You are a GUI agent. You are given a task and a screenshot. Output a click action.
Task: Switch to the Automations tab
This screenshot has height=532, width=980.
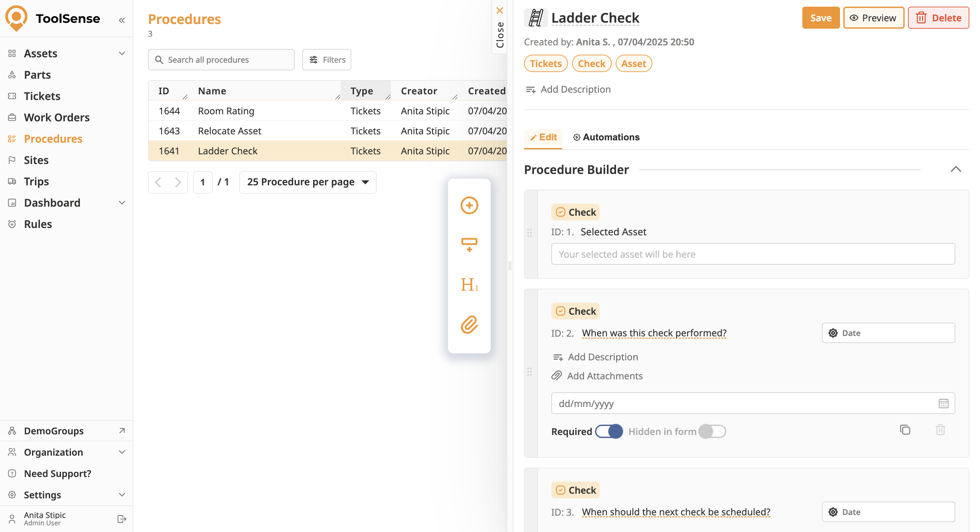606,137
